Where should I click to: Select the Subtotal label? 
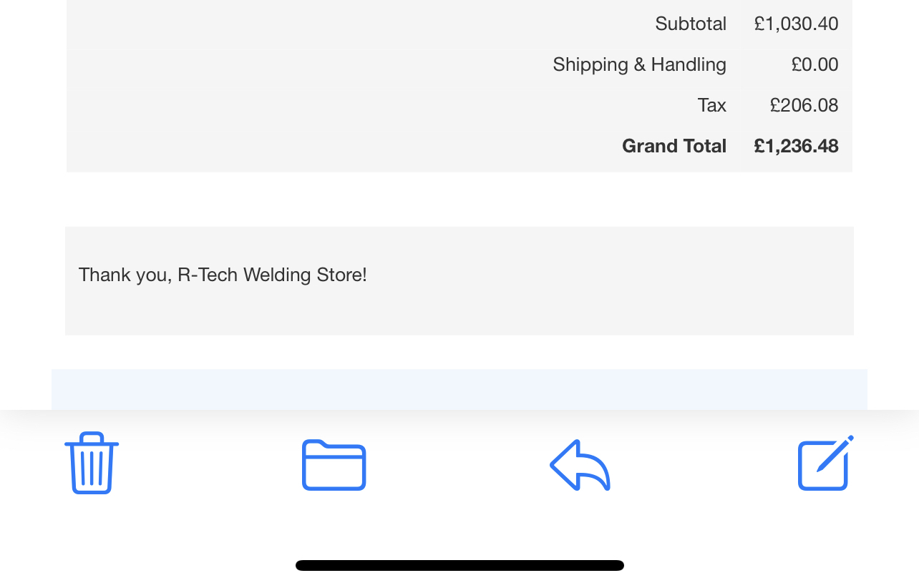691,24
